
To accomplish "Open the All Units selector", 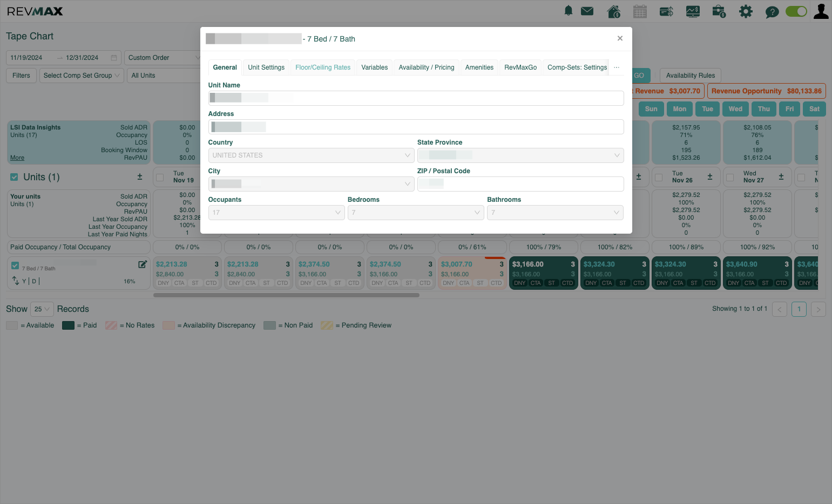I will [164, 76].
